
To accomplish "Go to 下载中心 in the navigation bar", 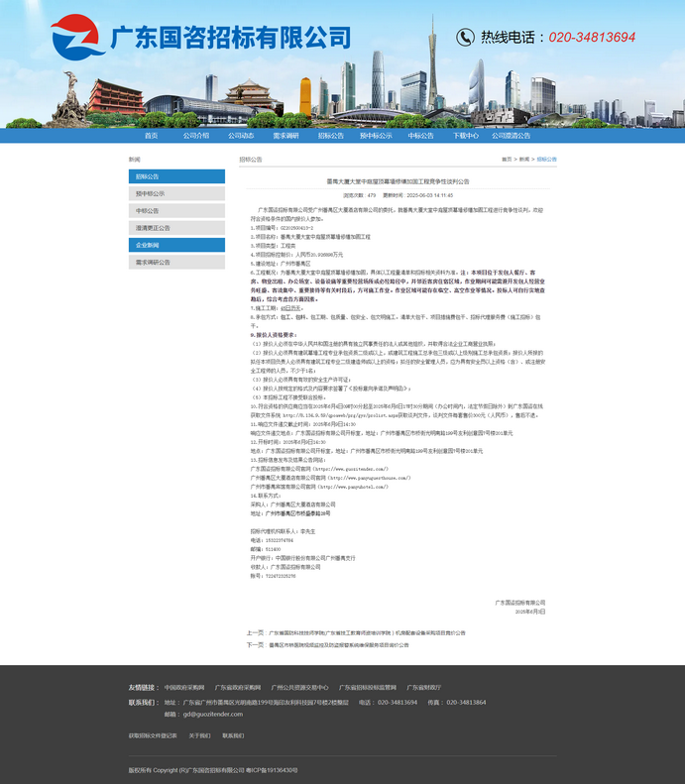I will point(466,136).
